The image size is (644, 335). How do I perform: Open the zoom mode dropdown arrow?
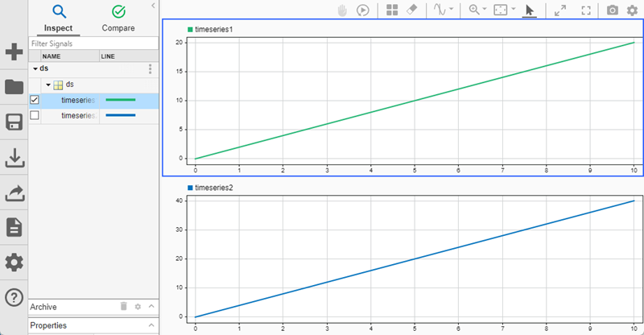pyautogui.click(x=485, y=9)
